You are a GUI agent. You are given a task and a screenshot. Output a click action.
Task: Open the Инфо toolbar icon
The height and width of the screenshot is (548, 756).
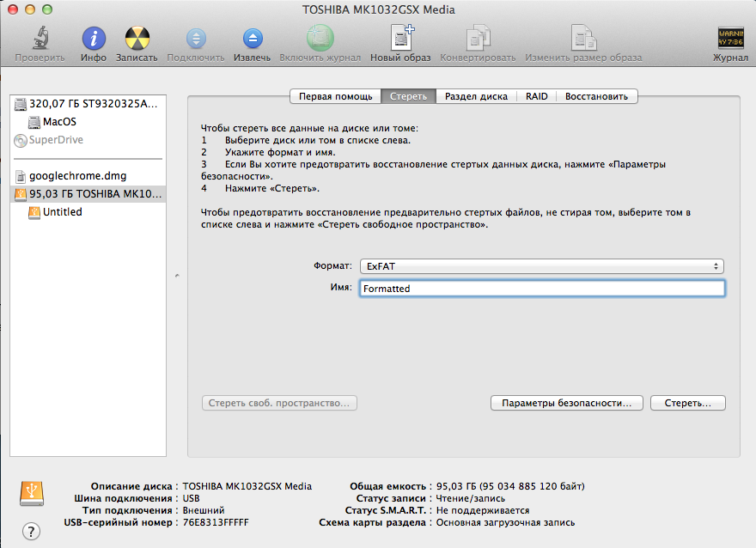(x=94, y=38)
